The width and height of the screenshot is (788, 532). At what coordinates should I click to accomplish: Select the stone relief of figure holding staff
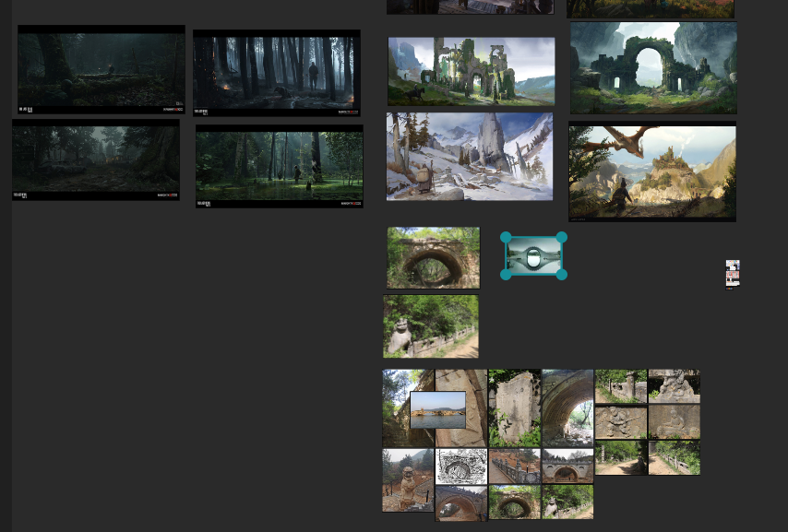coord(621,422)
